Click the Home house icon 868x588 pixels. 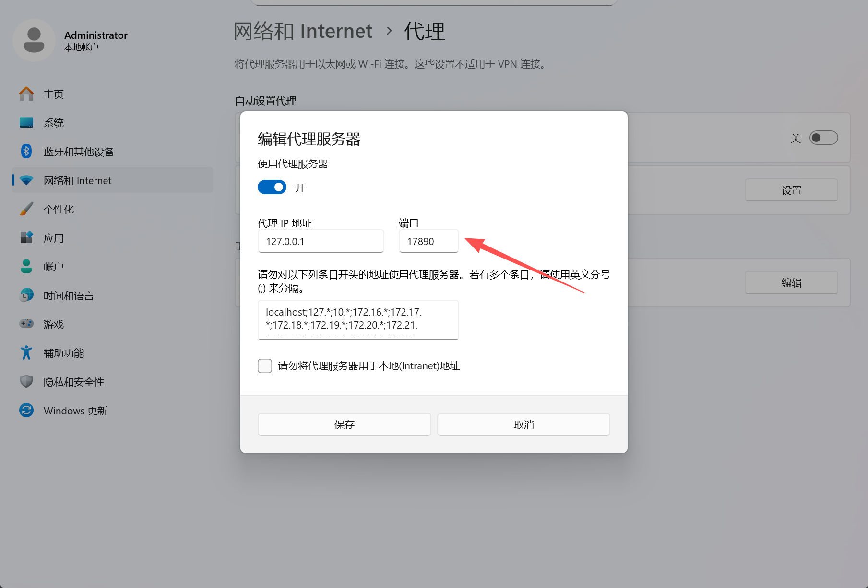click(x=26, y=94)
